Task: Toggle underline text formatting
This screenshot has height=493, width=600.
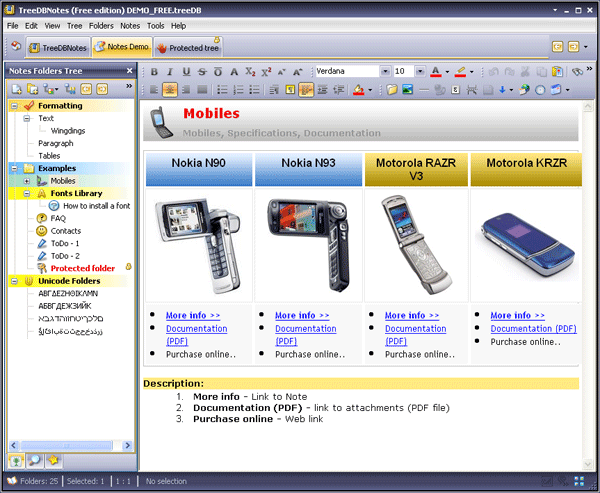Action: [187, 71]
